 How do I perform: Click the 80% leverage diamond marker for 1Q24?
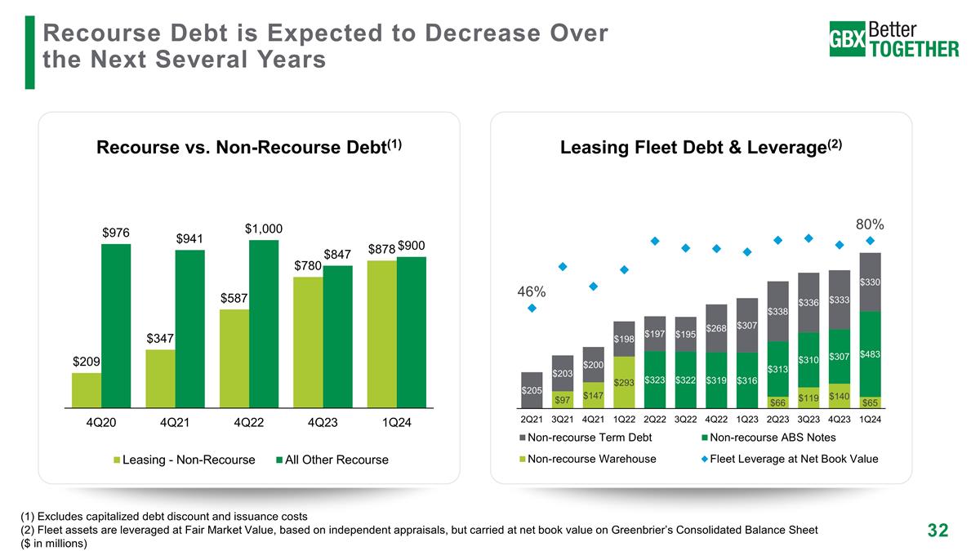click(870, 240)
